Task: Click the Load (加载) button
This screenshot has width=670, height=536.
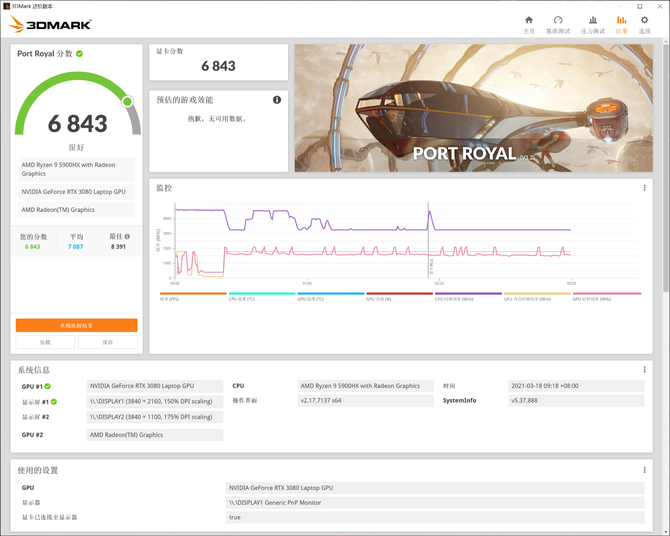Action: (x=45, y=342)
